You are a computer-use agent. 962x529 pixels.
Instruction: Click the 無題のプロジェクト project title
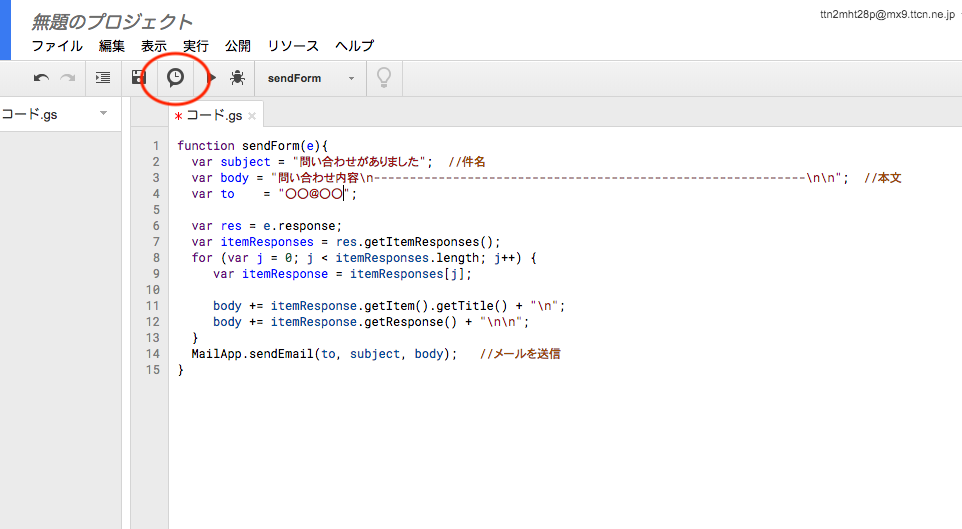coord(112,22)
